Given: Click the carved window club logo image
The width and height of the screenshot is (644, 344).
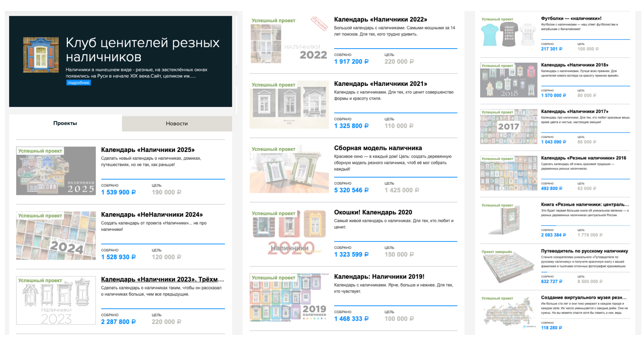Looking at the screenshot, I should 41,55.
